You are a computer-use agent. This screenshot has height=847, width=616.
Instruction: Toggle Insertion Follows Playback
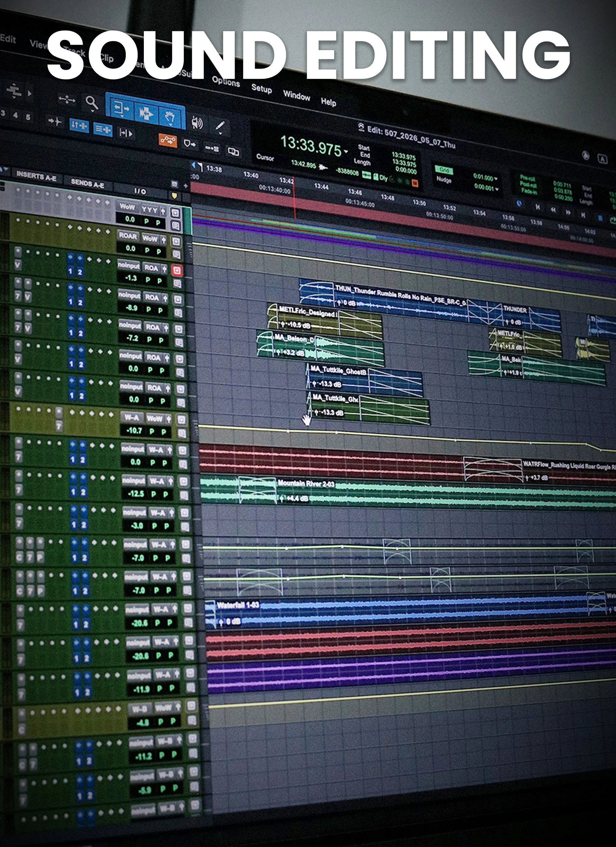tap(126, 133)
